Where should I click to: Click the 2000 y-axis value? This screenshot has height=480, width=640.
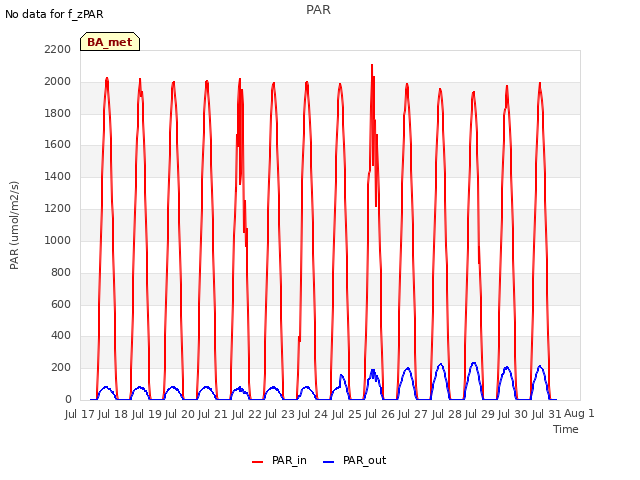pyautogui.click(x=58, y=81)
